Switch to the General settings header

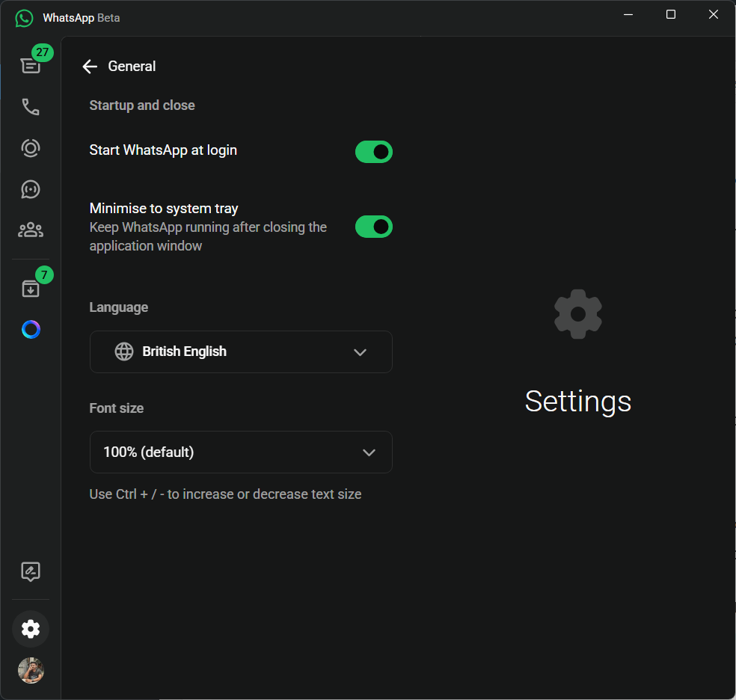click(x=132, y=67)
